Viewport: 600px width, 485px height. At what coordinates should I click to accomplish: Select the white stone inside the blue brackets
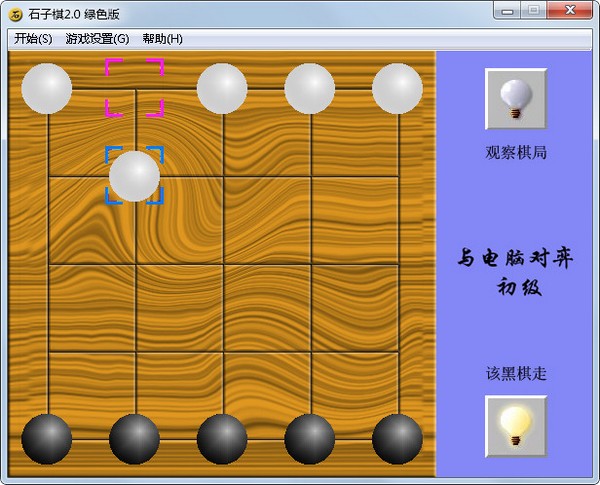[x=134, y=176]
